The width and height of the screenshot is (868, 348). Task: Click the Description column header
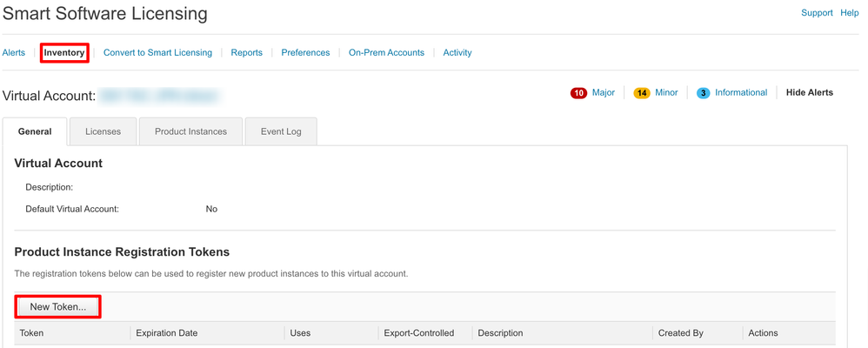coord(500,333)
